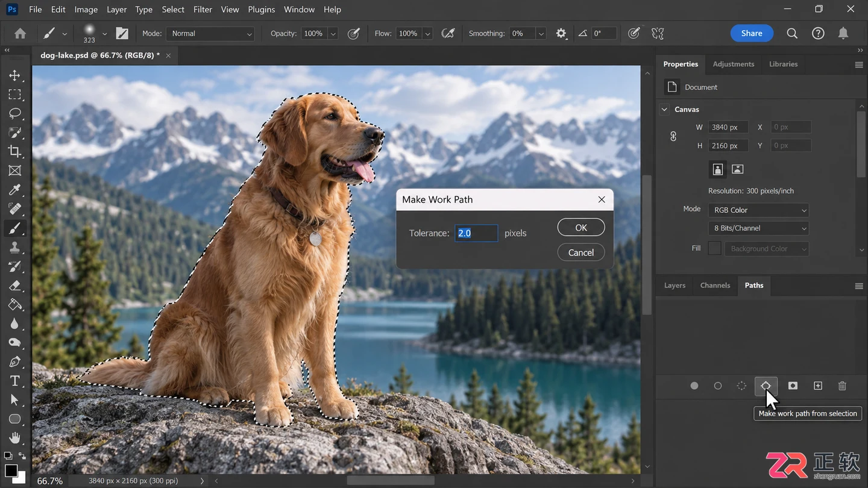Select the Pen tool
The image size is (868, 488).
coord(14,361)
